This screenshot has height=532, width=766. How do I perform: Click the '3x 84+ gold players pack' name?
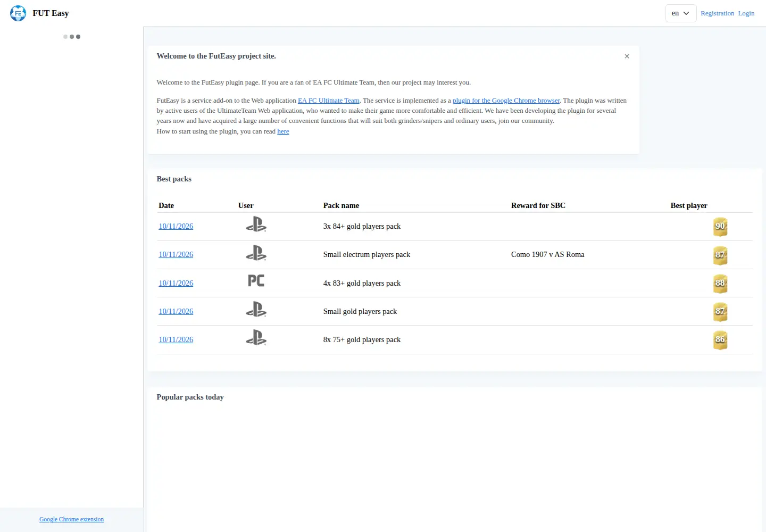(x=362, y=226)
